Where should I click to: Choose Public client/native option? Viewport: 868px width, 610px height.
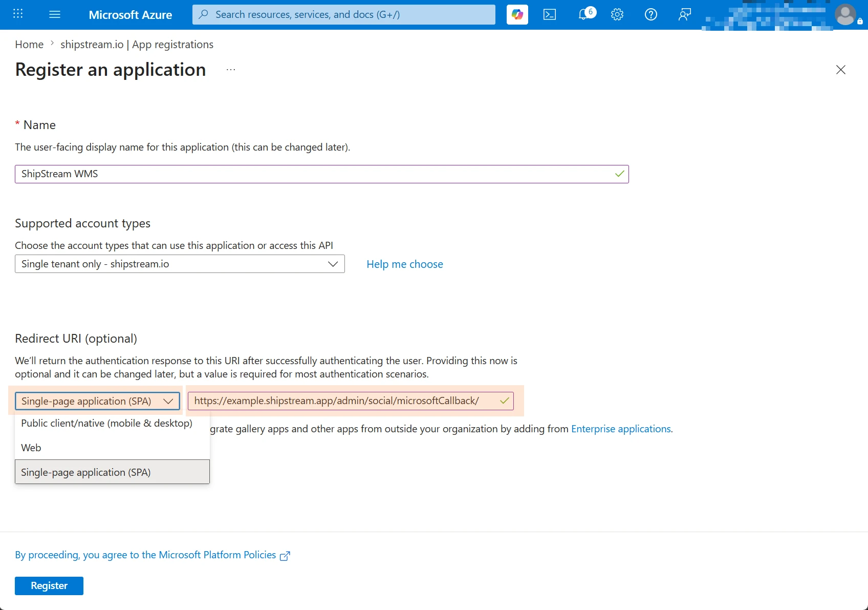click(112, 423)
